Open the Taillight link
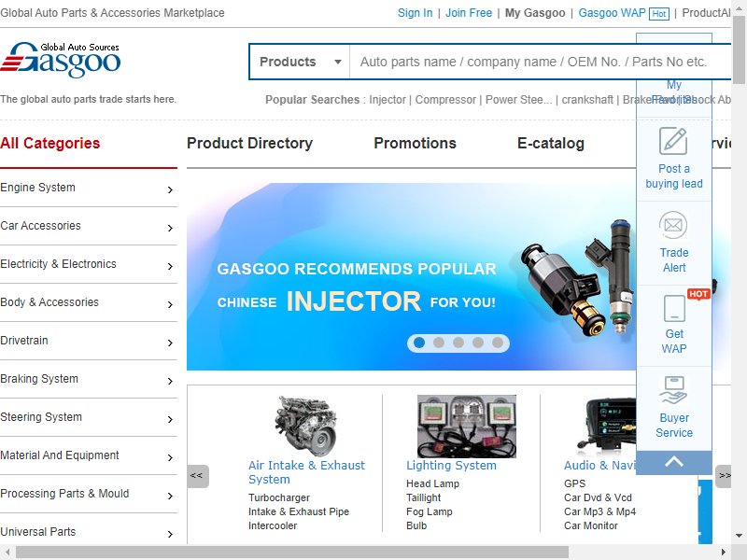747x560 pixels. coord(423,497)
